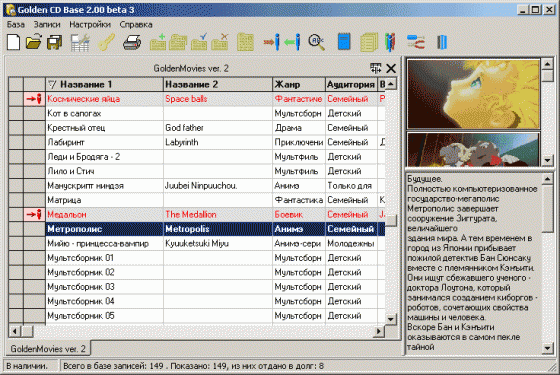The image size is (560, 375).
Task: Open a database with the folder icon
Action: 34,42
